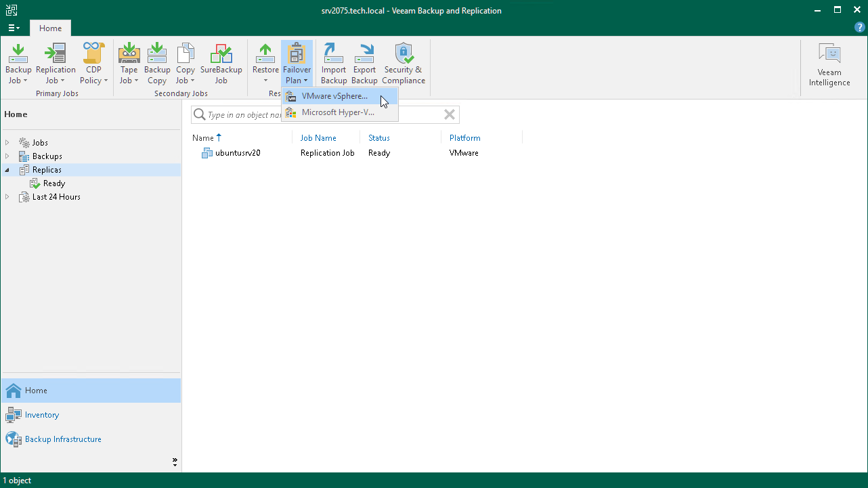868x488 pixels.
Task: Open the main application menu button
Action: point(14,28)
